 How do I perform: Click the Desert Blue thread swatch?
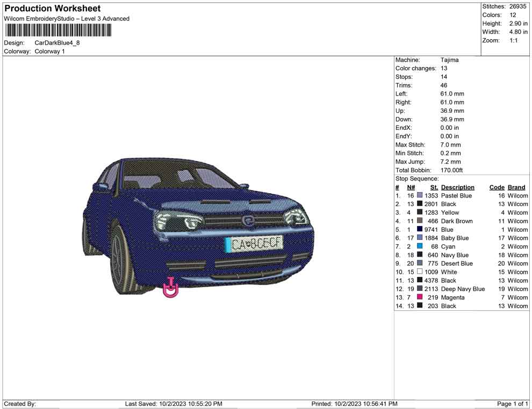point(420,264)
